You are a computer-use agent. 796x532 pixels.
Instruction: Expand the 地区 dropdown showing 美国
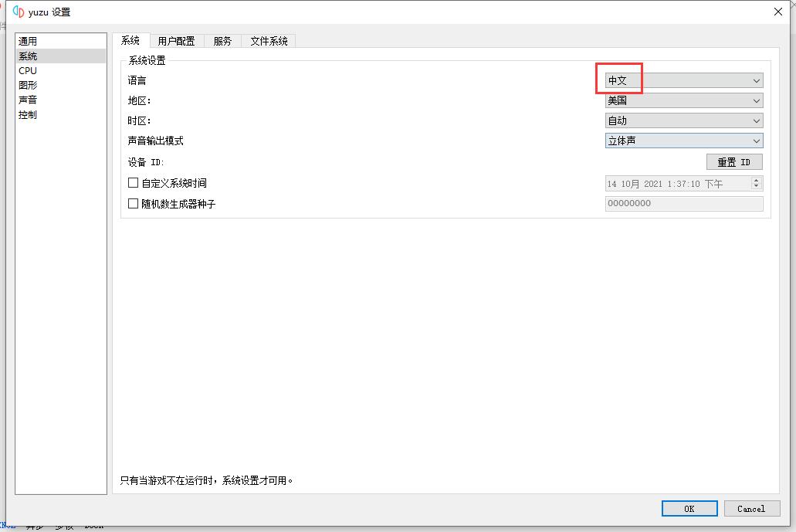point(683,100)
